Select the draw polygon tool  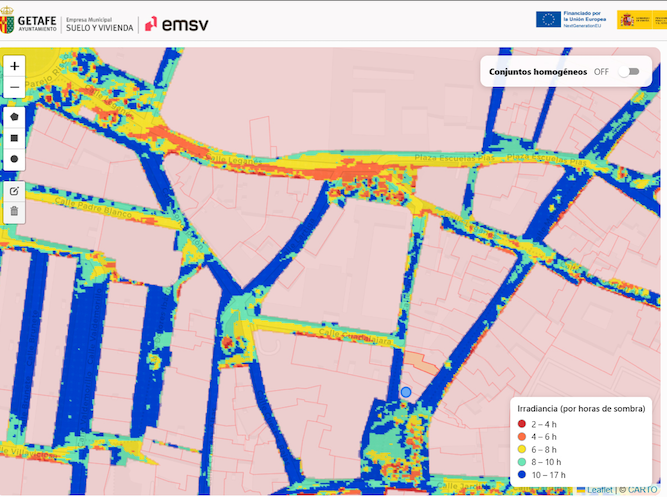[x=14, y=116]
